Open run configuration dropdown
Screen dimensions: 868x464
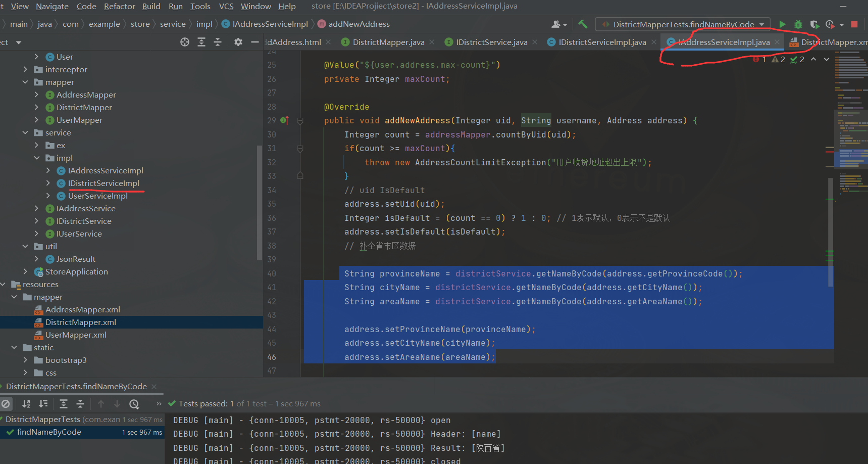(x=683, y=24)
